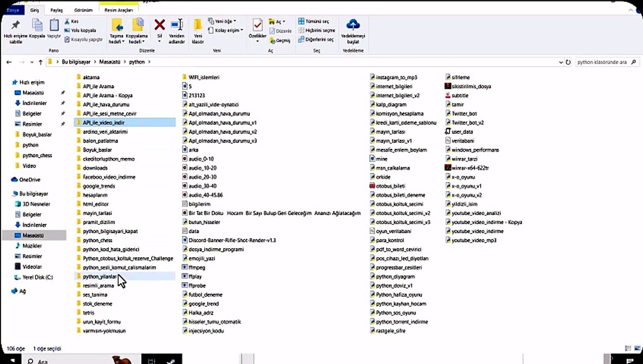Expand the Bu bilgisayar breadcrumb chevron

tap(94, 62)
